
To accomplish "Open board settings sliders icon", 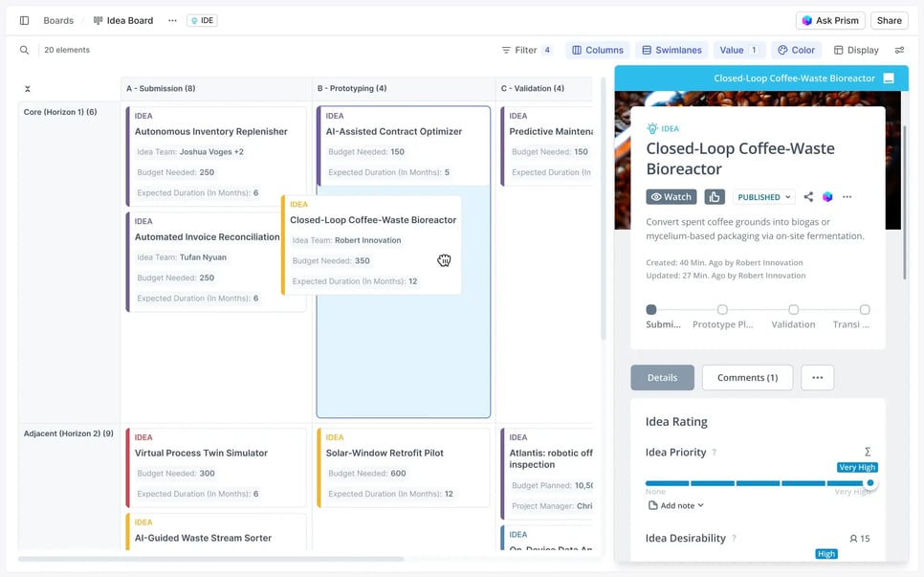I will coord(899,50).
